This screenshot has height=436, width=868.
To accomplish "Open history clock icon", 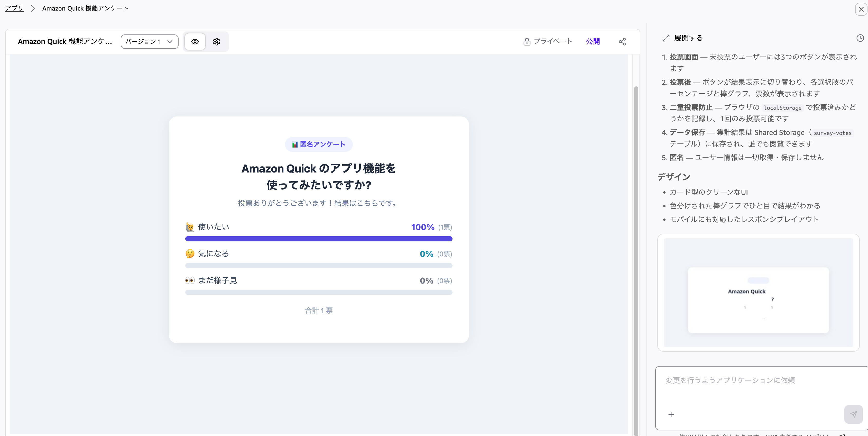I will pyautogui.click(x=860, y=38).
